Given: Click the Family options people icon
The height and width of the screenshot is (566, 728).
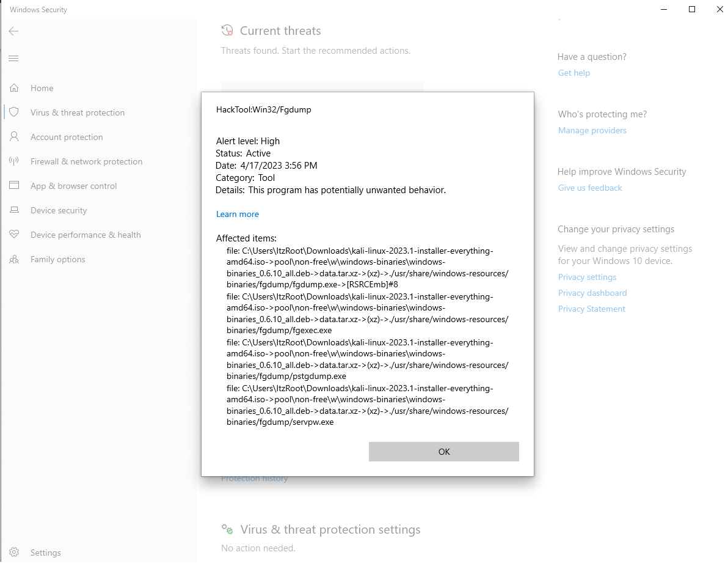Looking at the screenshot, I should point(15,259).
